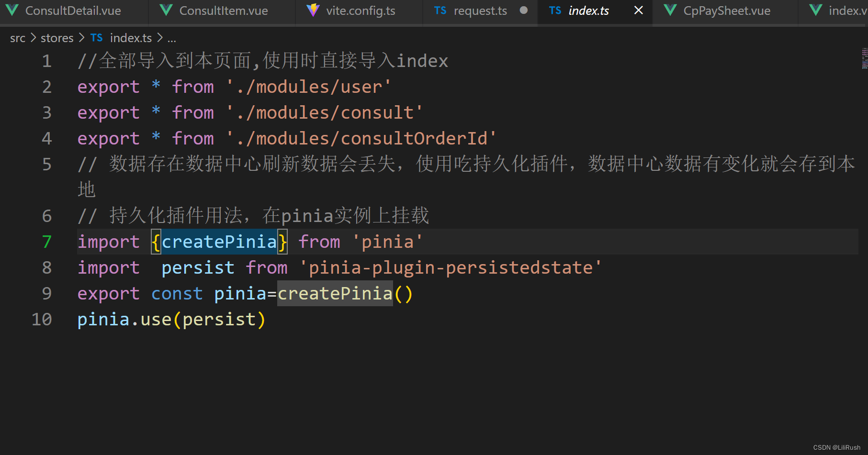Click the Vue icon on ConsultDetail.vue tab
This screenshot has height=455, width=868.
[x=12, y=10]
